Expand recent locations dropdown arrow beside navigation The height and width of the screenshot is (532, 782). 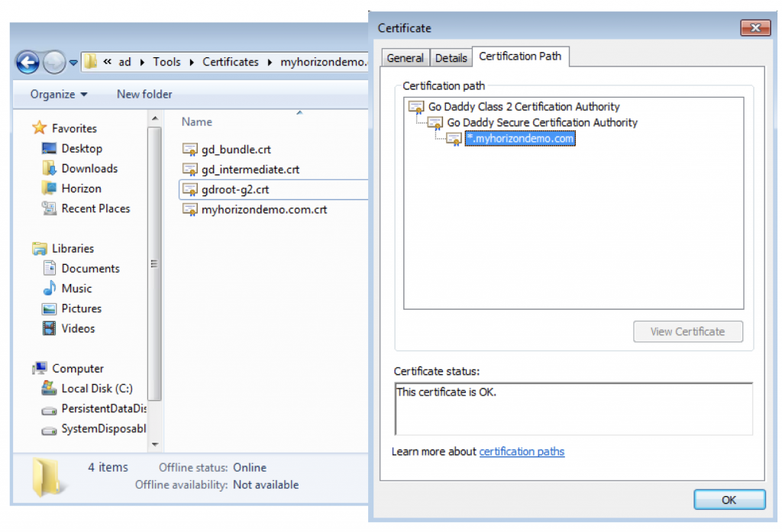tap(73, 63)
